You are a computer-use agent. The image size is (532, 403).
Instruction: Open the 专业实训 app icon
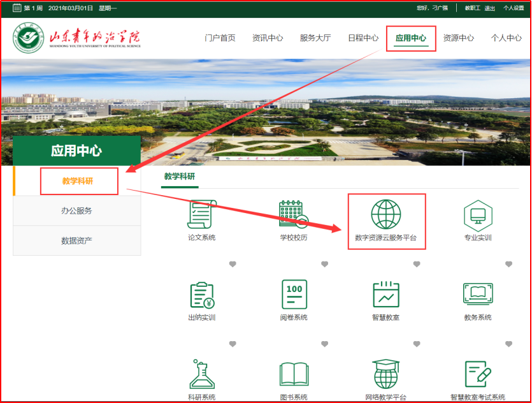[x=477, y=215]
